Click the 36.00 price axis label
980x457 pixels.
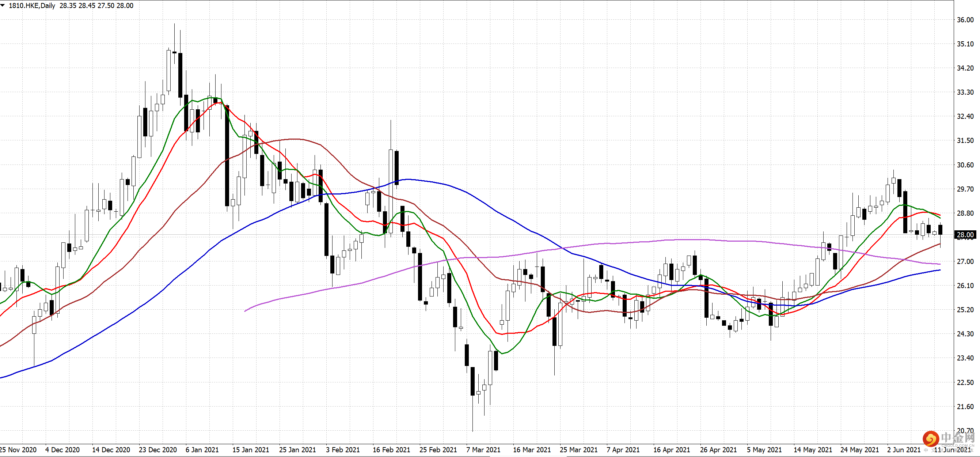pyautogui.click(x=965, y=20)
